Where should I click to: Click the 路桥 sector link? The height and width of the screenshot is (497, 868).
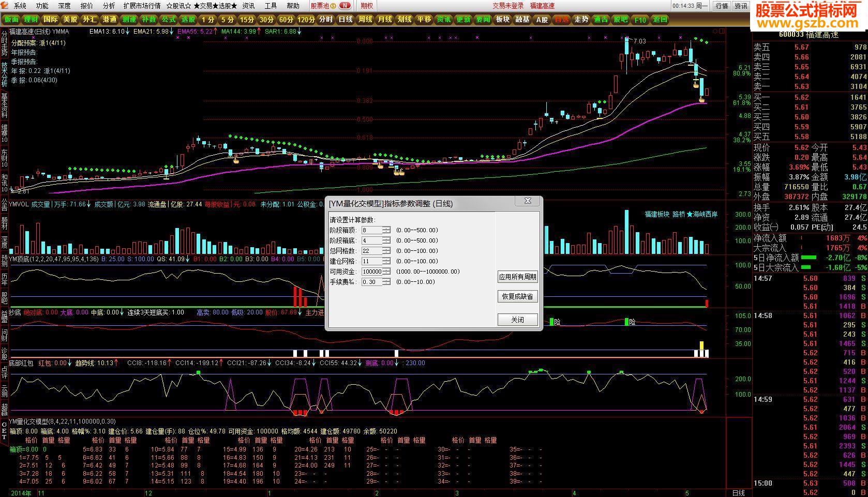[679, 214]
